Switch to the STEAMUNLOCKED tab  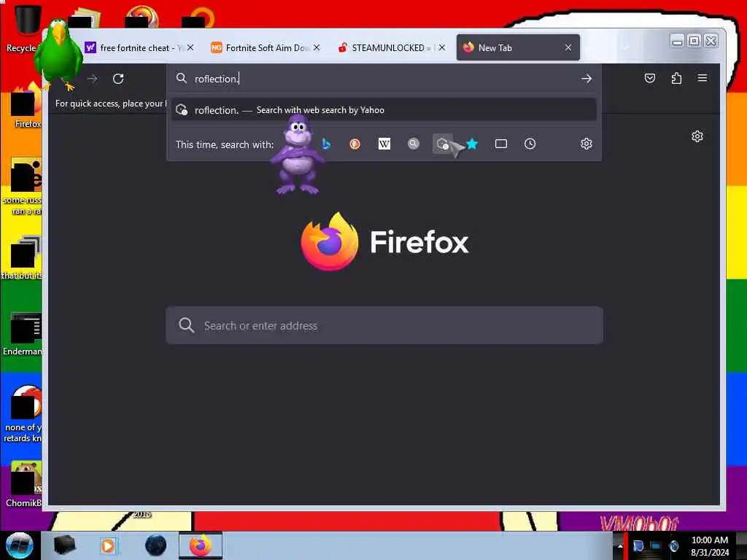[x=392, y=47]
